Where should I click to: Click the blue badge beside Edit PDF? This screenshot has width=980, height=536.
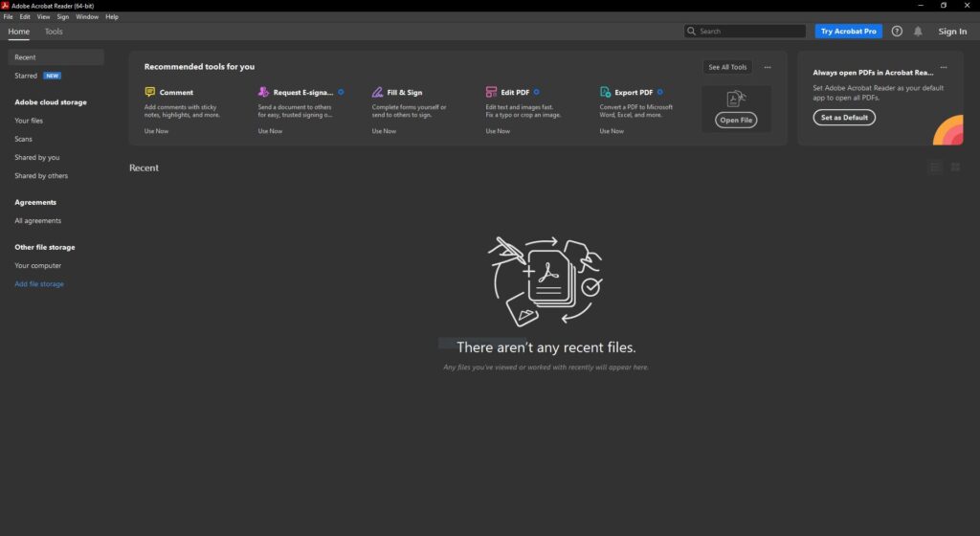pyautogui.click(x=536, y=92)
